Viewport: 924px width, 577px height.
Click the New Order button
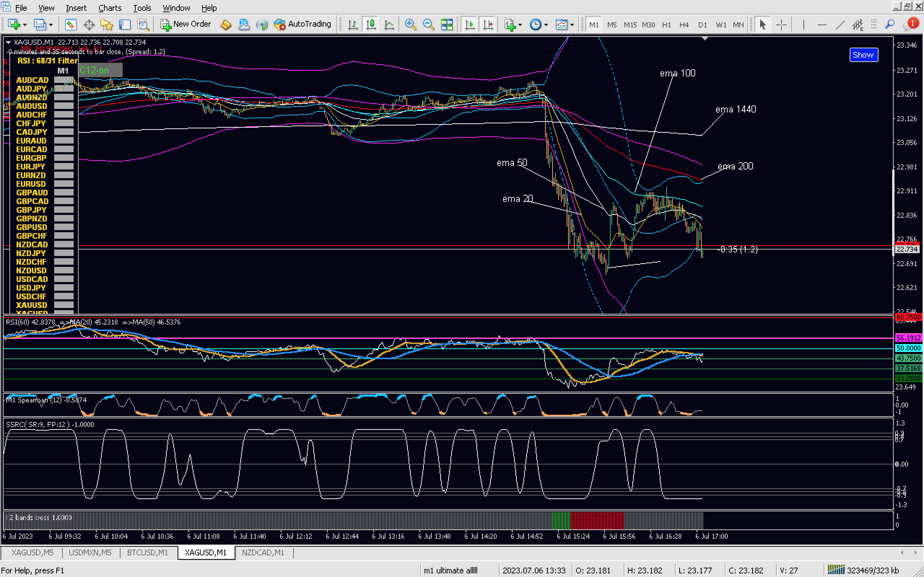click(x=186, y=24)
